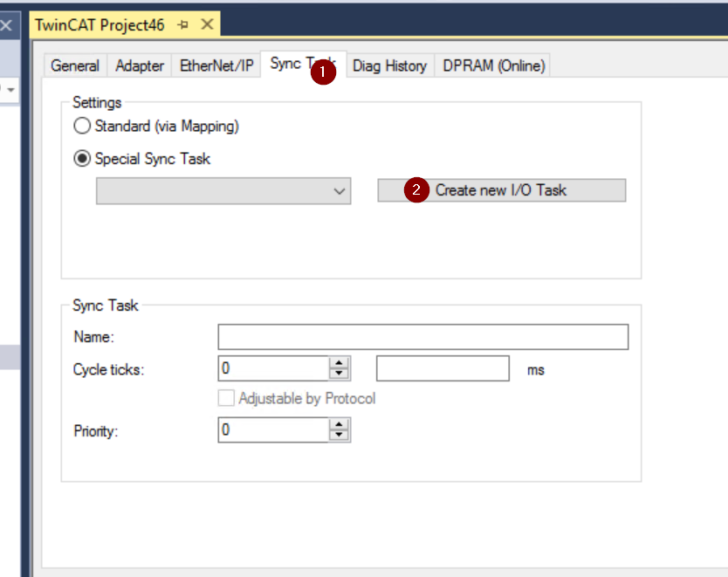Click the cycle time ms field
This screenshot has height=577, width=728.
click(x=443, y=368)
